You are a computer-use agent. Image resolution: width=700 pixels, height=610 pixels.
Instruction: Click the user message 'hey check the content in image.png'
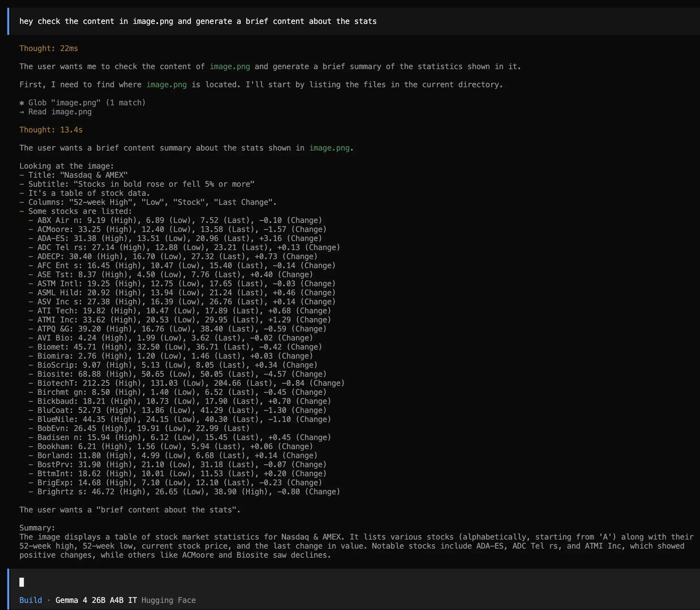click(198, 21)
